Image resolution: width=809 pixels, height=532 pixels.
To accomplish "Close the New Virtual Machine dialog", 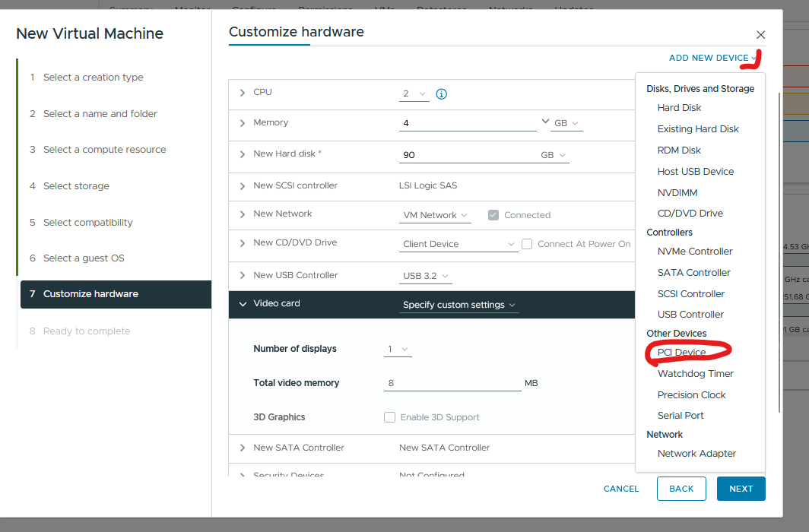I will (760, 35).
